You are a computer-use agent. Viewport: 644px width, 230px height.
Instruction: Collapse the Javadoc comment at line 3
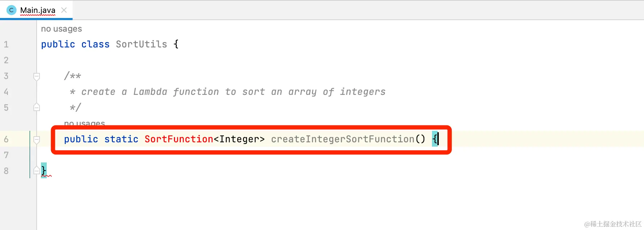pos(37,76)
